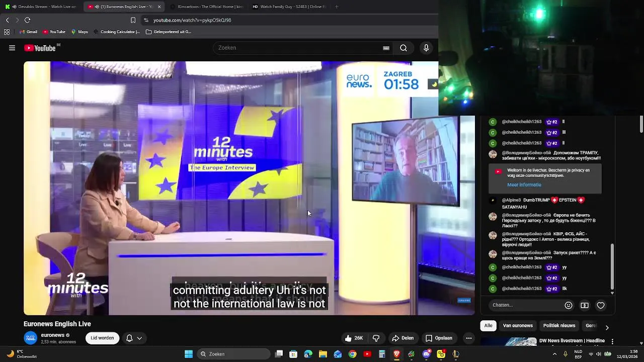The image size is (644, 362).
Task: Open the Calculator from the taskbar
Action: coord(382,354)
